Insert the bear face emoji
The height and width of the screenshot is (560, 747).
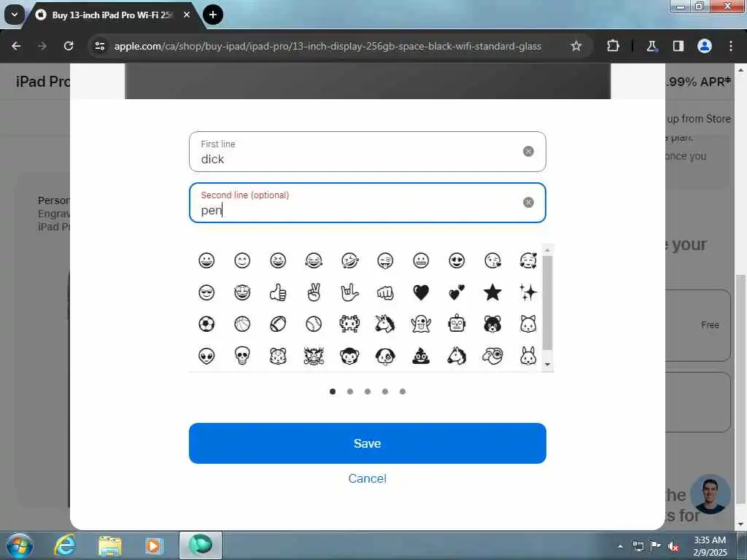coord(492,324)
